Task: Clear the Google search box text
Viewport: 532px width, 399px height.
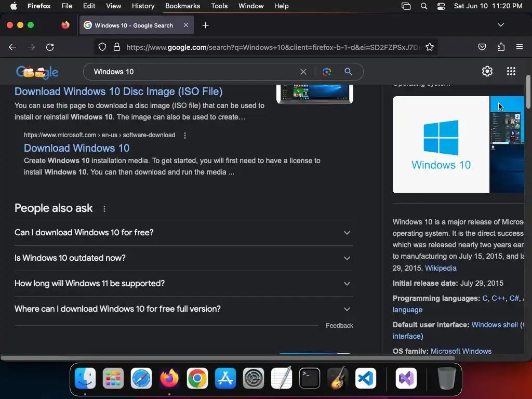Action: 303,72
